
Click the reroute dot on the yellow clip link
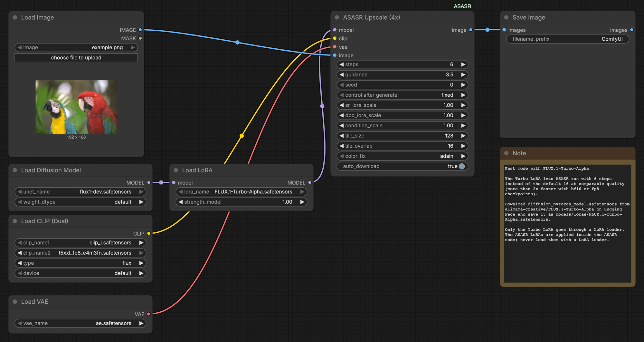click(x=241, y=136)
